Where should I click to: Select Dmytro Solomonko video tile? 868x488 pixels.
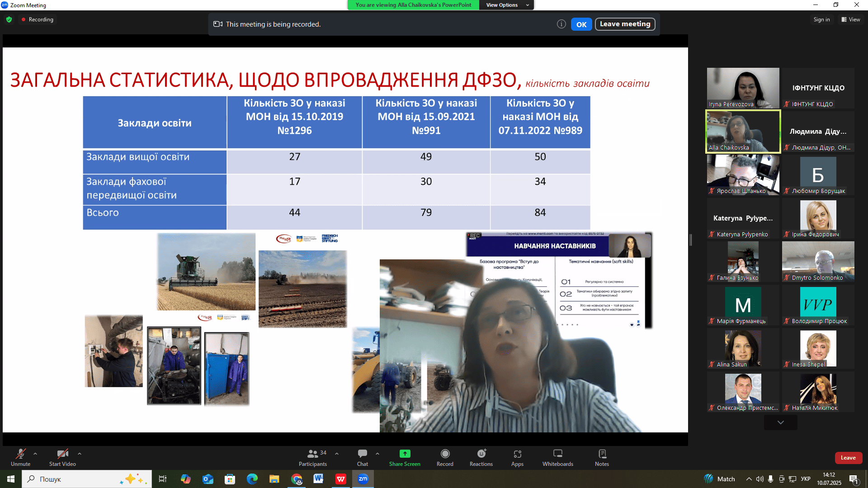tap(818, 262)
